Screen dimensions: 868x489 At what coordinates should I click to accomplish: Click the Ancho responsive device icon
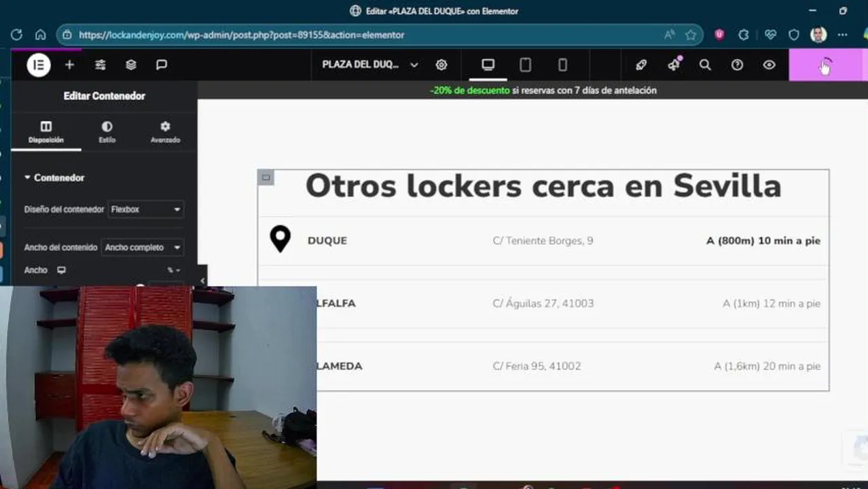[61, 270]
